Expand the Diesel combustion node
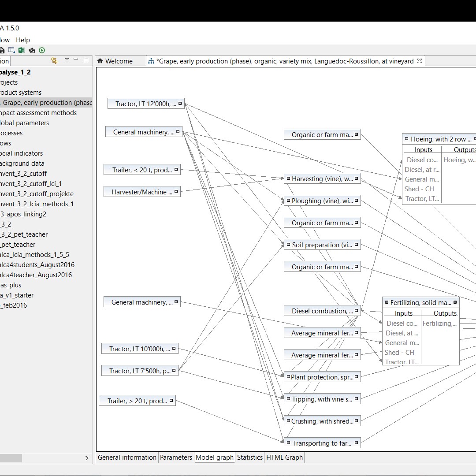Screen dimensions: 476x476 click(356, 310)
